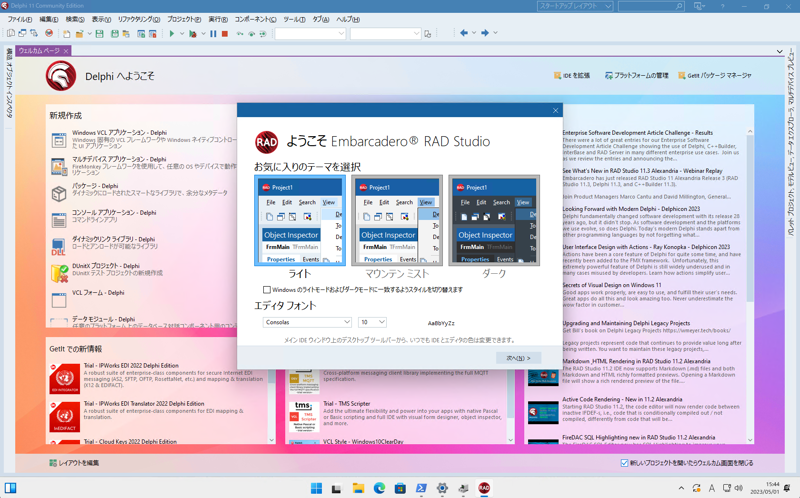Click the Remove file from project icon
Image resolution: width=800 pixels, height=498 pixels.
(x=152, y=34)
